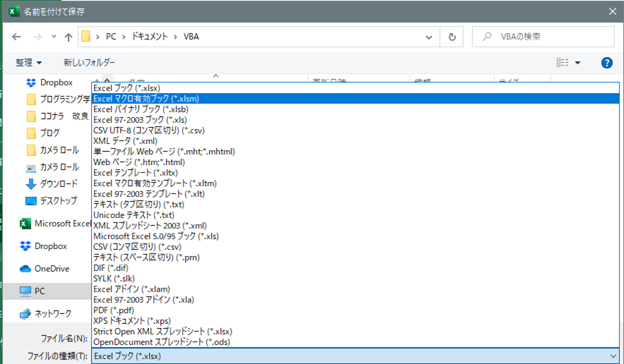This screenshot has width=624, height=364.
Task: Open view options dropdown arrow
Action: (x=577, y=63)
